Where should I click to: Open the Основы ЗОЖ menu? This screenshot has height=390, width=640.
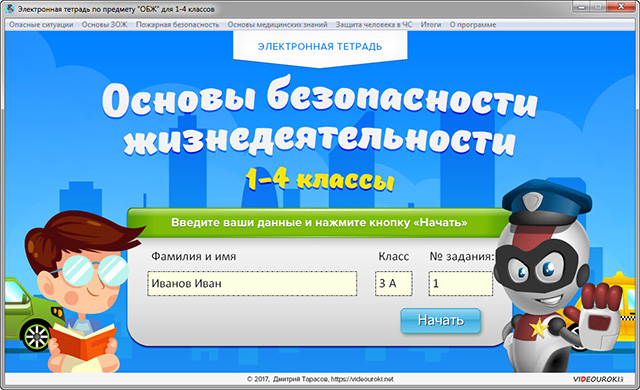pos(104,24)
